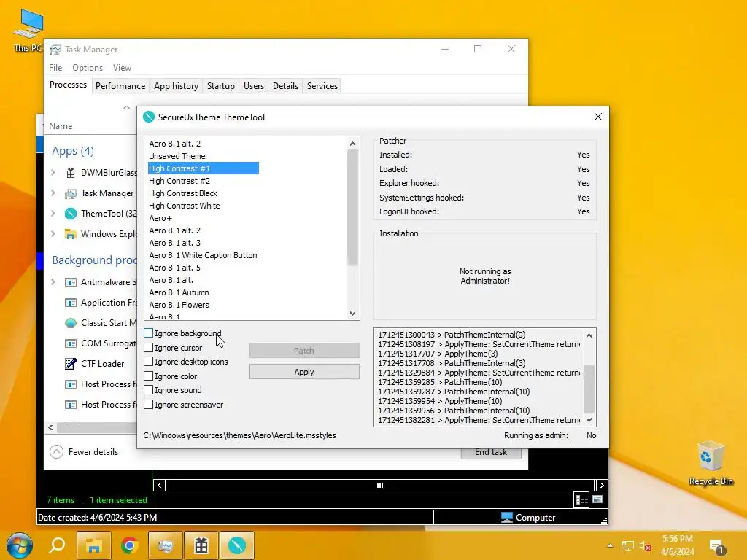Switch to the Users tab
This screenshot has width=747, height=560.
tap(253, 86)
